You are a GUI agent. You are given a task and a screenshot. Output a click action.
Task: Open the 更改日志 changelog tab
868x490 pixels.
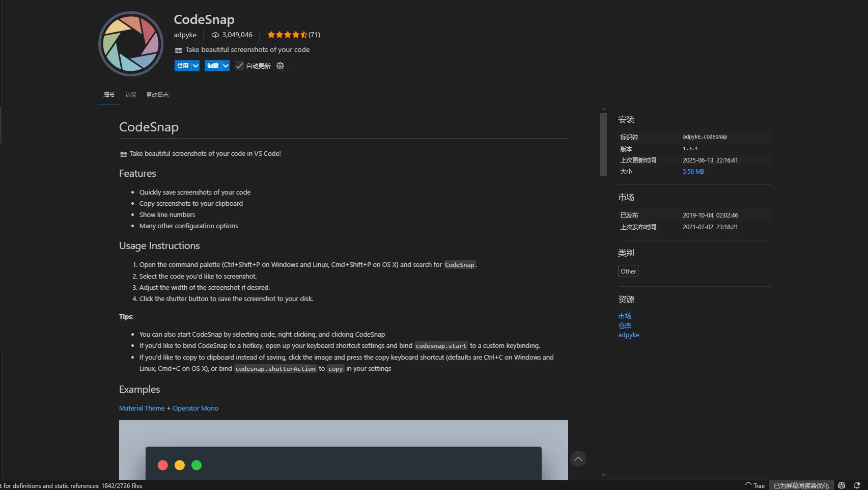[157, 95]
